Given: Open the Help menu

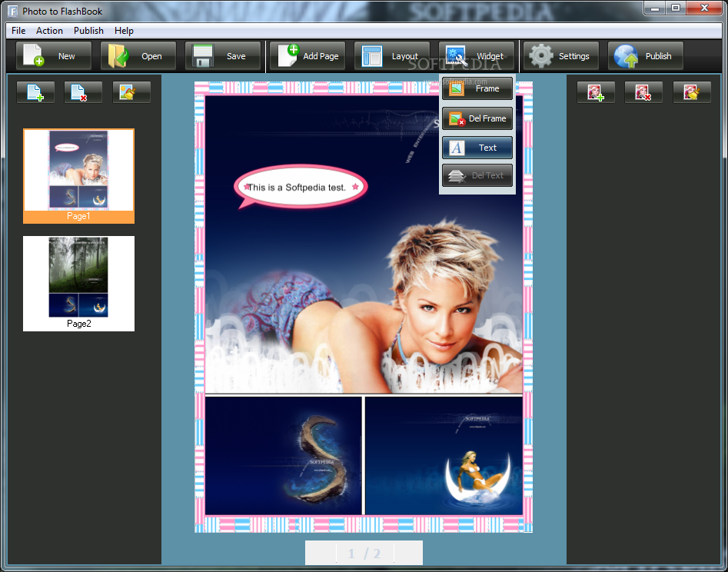Looking at the screenshot, I should (124, 31).
